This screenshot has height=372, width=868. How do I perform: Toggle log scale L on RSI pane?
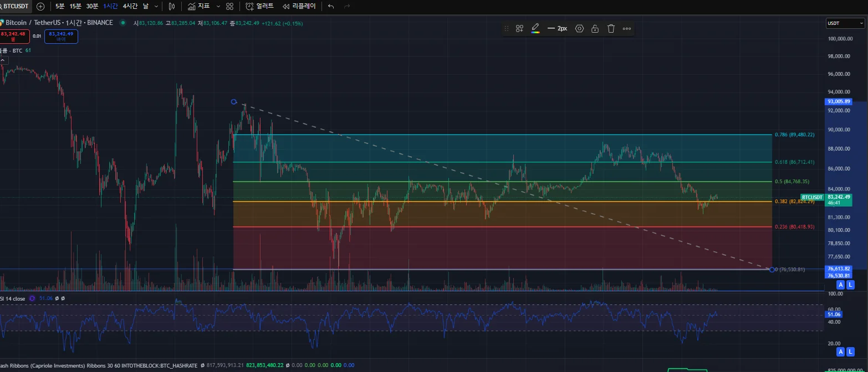[x=850, y=352]
